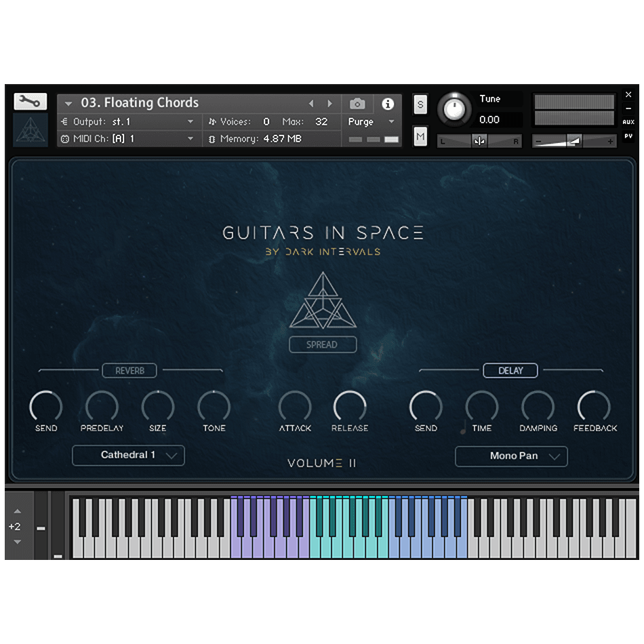The image size is (644, 644).
Task: Click the PV performance view icon
Action: tap(629, 135)
